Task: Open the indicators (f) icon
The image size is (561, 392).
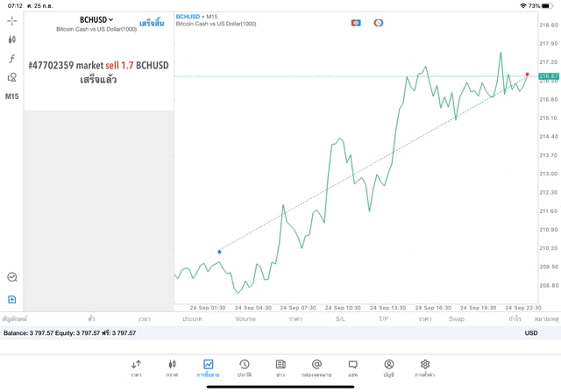Action: (x=11, y=59)
